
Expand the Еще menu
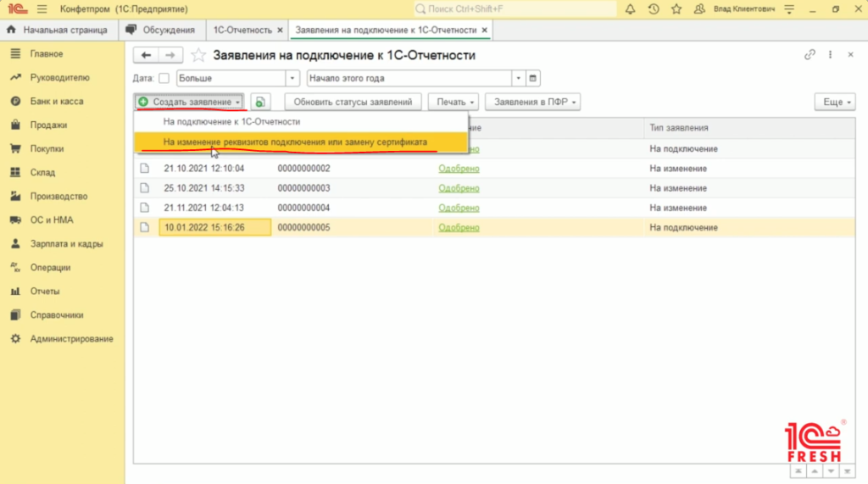tap(835, 102)
